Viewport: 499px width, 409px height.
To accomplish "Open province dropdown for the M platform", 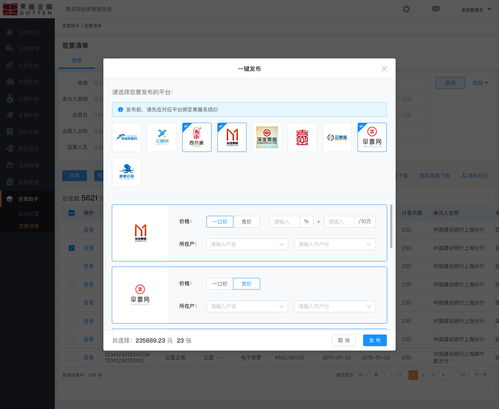I will point(247,244).
